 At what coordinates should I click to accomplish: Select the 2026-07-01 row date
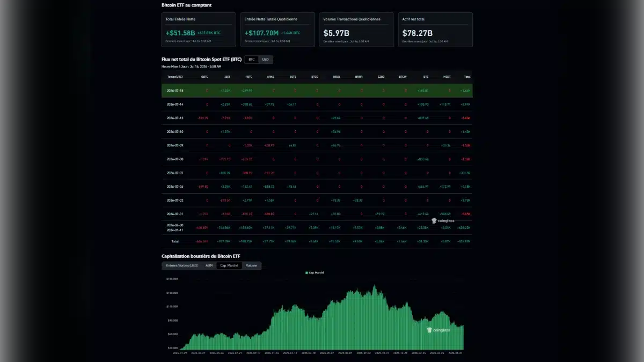[175, 214]
